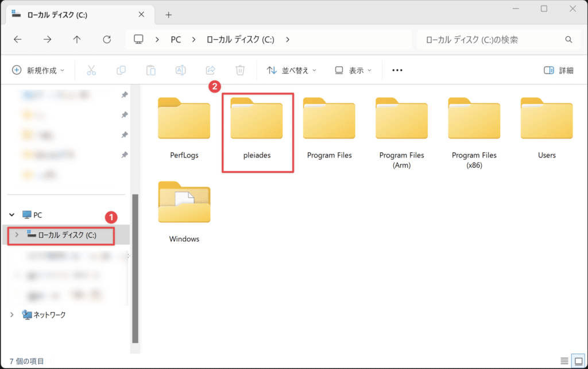Open the 表示 view menu

pyautogui.click(x=353, y=71)
